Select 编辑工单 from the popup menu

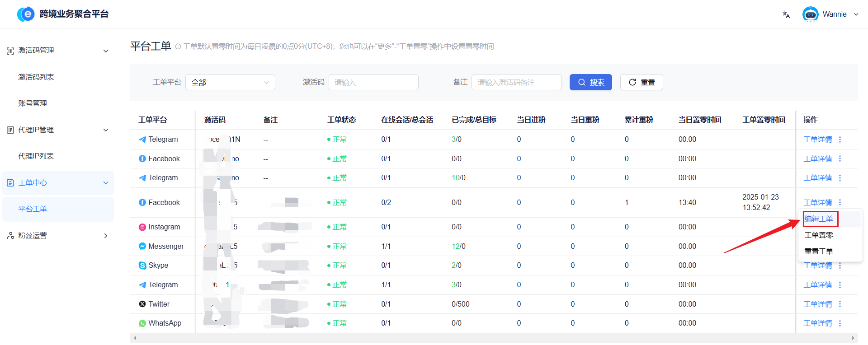tap(819, 219)
